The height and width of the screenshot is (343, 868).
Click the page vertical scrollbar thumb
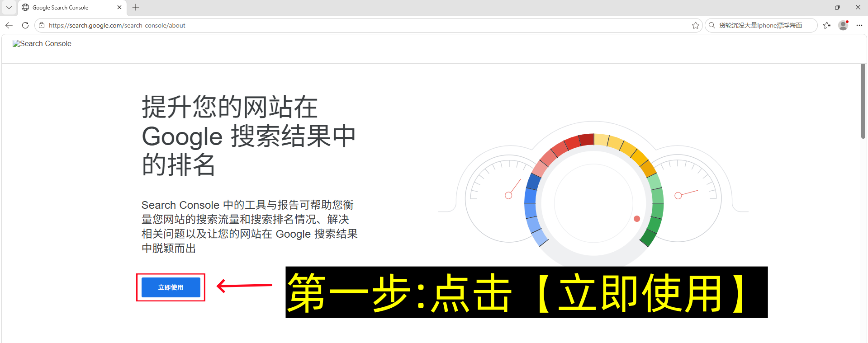click(x=863, y=101)
